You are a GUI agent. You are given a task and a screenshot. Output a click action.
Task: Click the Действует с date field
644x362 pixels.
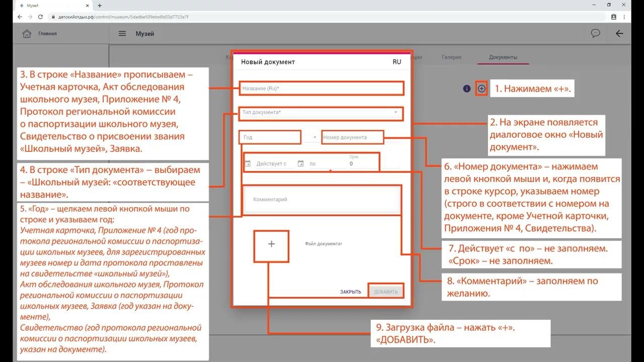271,164
